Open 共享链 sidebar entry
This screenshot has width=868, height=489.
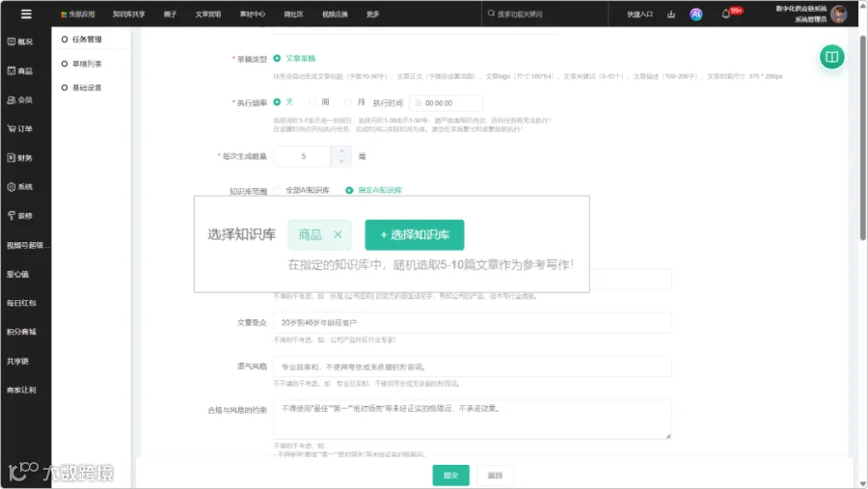pyautogui.click(x=17, y=361)
